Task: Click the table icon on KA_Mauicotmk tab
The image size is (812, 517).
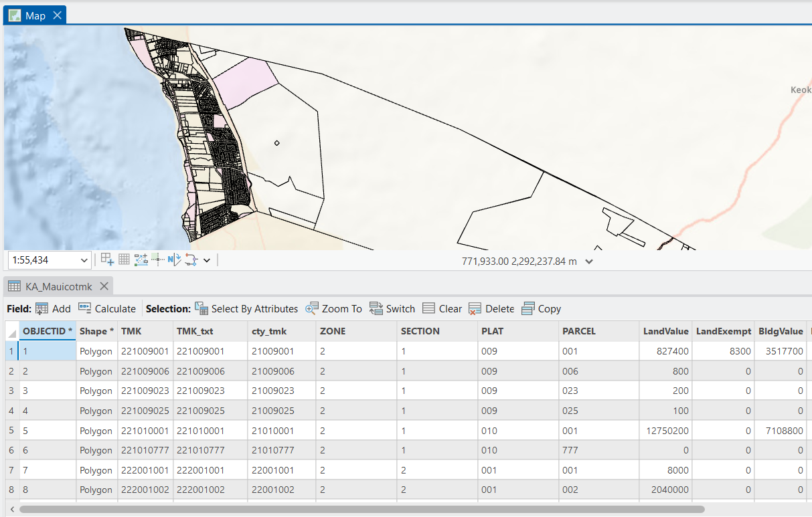Action: click(x=14, y=286)
